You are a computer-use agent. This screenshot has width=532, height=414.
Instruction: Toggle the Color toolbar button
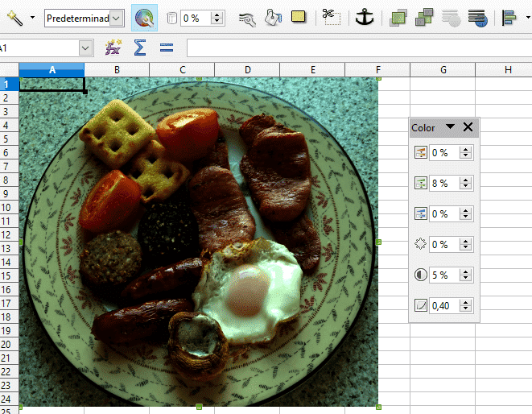pyautogui.click(x=144, y=18)
